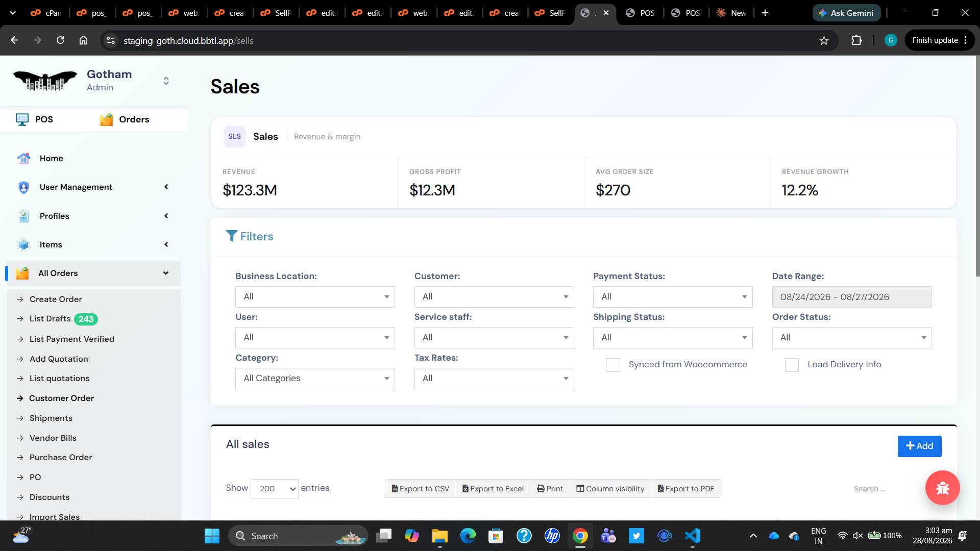Screen dimensions: 980x551
Task: Open the Payment Status dropdown
Action: (673, 297)
